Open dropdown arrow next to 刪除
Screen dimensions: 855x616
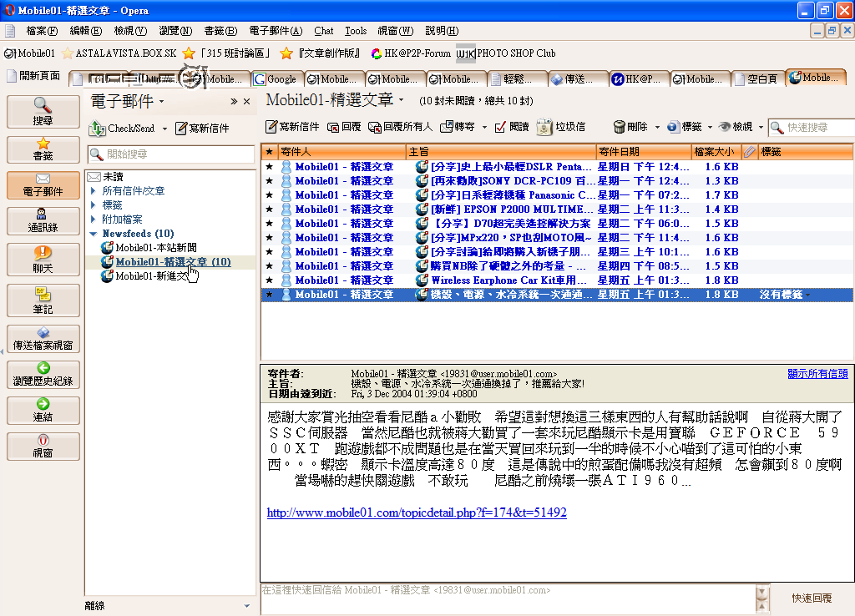pyautogui.click(x=657, y=127)
